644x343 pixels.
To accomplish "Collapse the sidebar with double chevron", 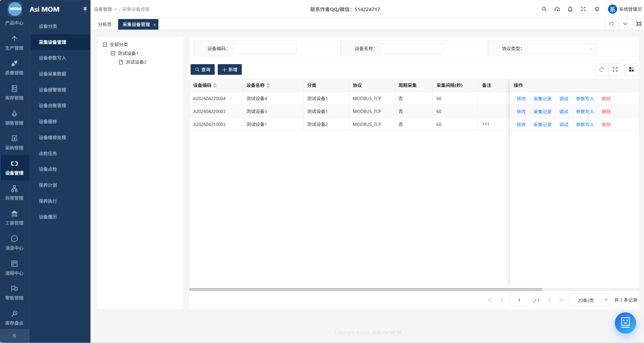I will 14,336.
